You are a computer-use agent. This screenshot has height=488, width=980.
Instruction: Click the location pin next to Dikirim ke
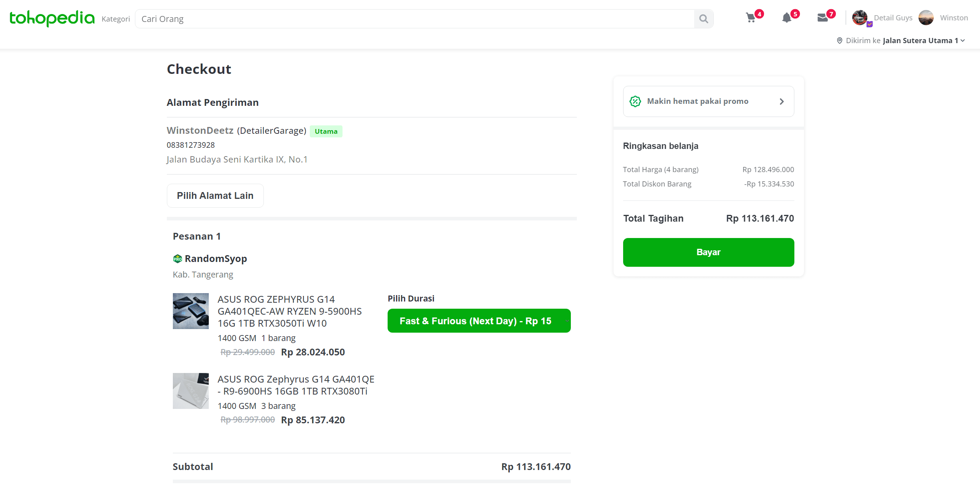coord(840,40)
